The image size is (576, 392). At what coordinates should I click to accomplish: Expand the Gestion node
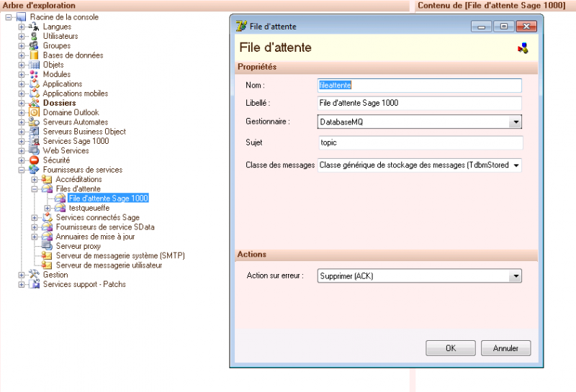click(22, 275)
